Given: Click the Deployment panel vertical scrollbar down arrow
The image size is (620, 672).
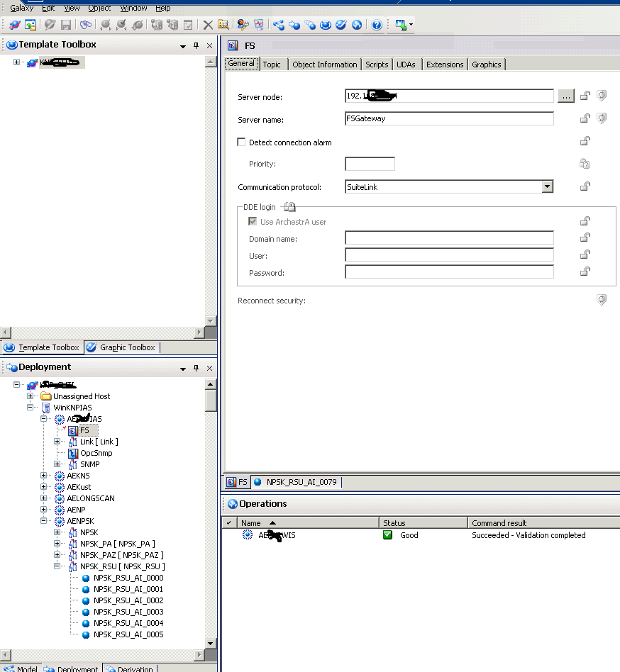Looking at the screenshot, I should click(x=211, y=644).
